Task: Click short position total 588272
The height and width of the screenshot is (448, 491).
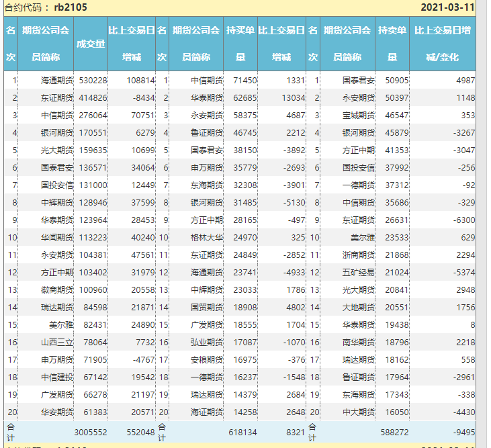Action: [394, 433]
